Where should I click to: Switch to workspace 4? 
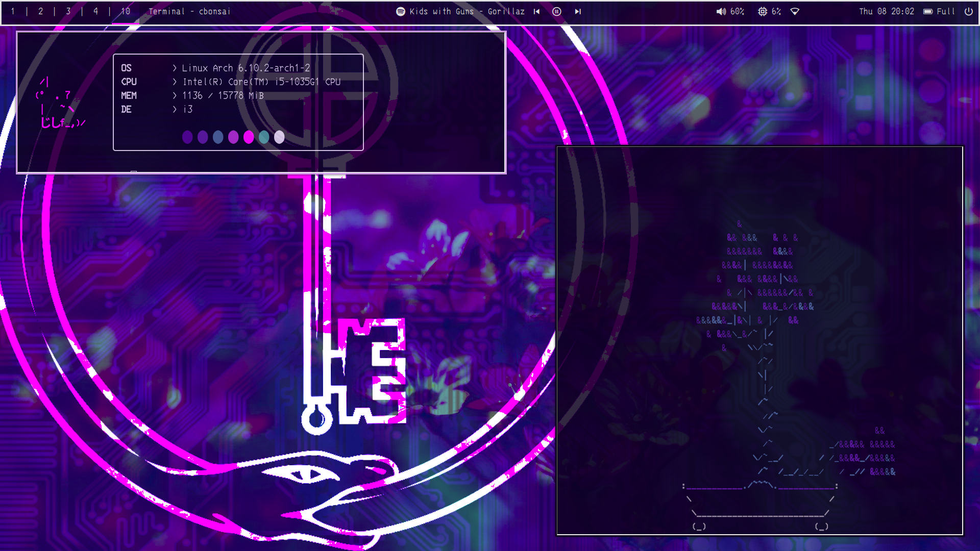point(96,11)
